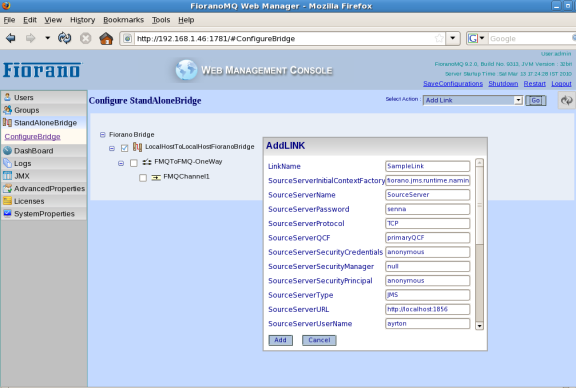This screenshot has width=576, height=388.
Task: Open the Tools menu
Action: [161, 20]
